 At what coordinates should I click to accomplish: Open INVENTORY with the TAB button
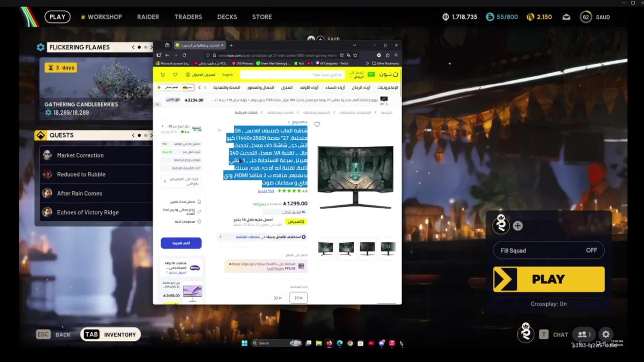tap(110, 334)
